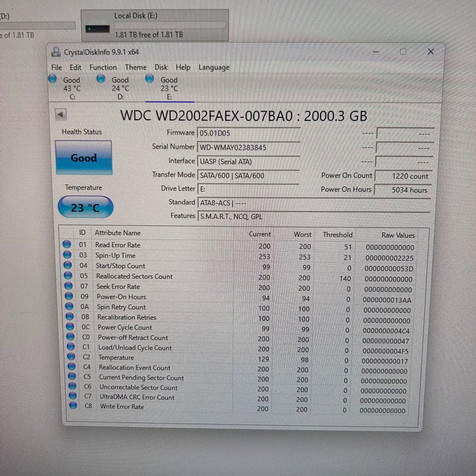Click the status orb of Spin-Up Time

pos(68,255)
